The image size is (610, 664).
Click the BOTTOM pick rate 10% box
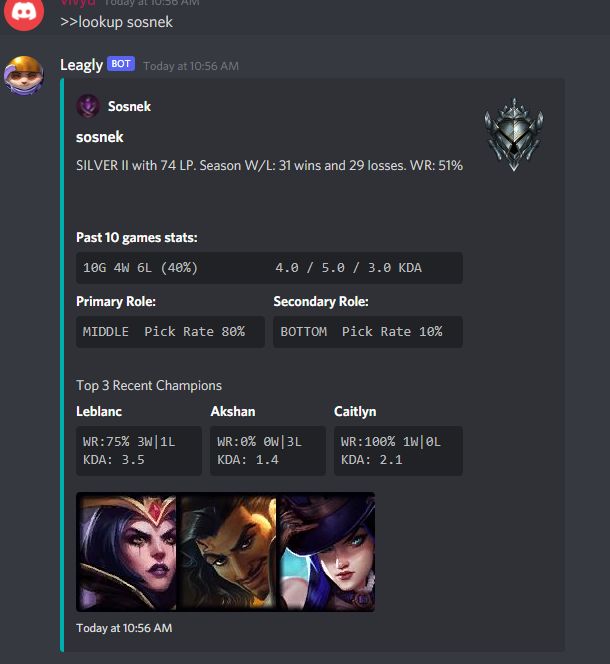tap(368, 332)
